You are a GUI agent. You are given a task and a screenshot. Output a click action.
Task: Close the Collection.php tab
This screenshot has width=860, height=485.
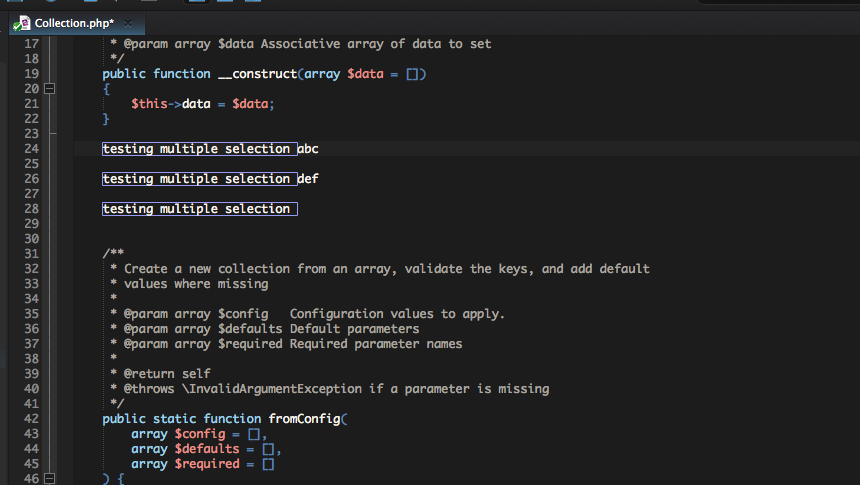[x=128, y=22]
